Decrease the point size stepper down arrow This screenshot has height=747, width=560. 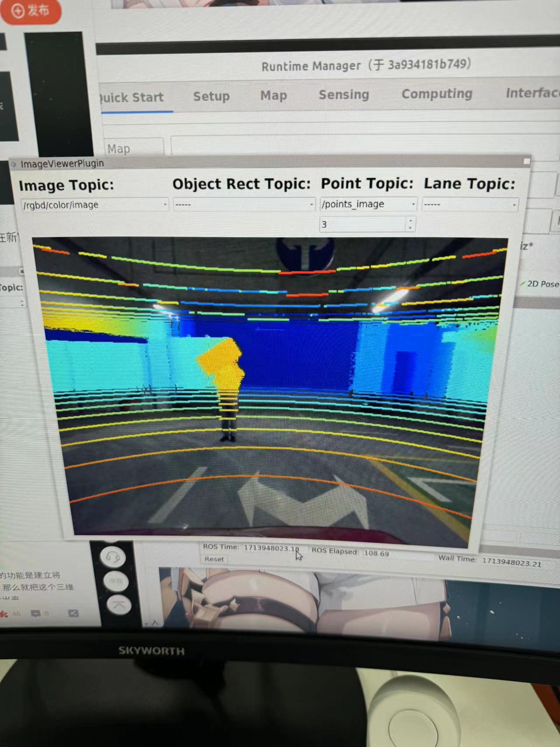point(410,228)
